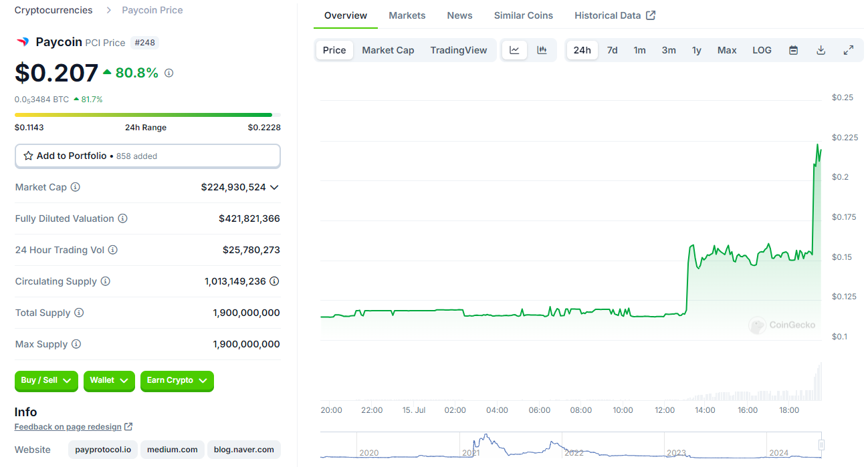Open Feedback on page redesign link
This screenshot has height=467, width=868.
tap(68, 426)
